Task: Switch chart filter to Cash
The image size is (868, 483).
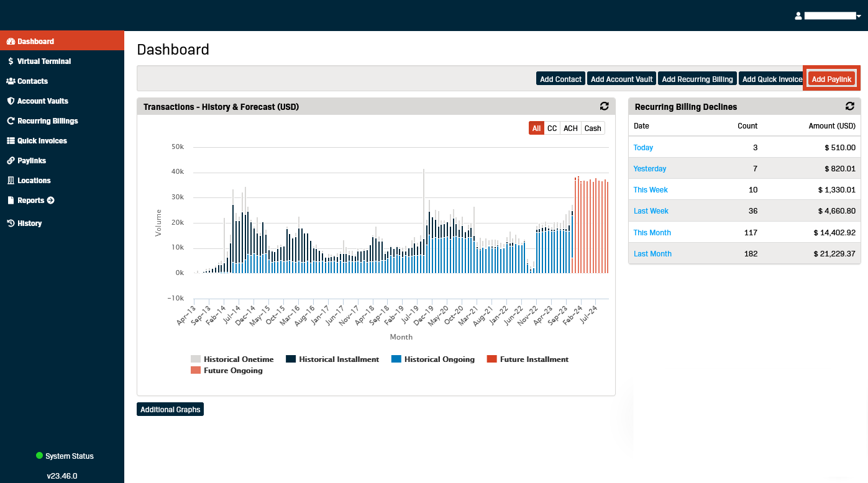Action: pyautogui.click(x=593, y=128)
